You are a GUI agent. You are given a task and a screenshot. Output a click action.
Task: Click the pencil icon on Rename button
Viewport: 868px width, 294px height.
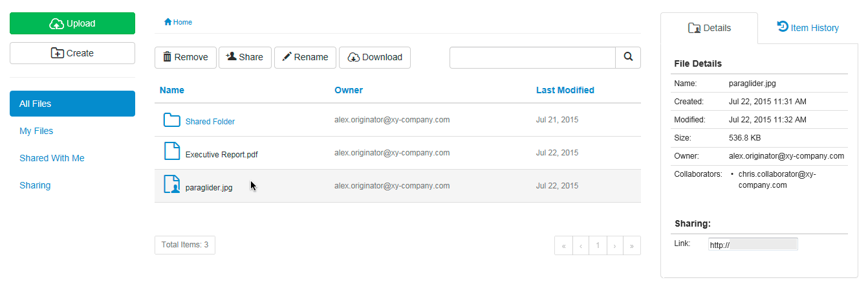click(x=287, y=57)
